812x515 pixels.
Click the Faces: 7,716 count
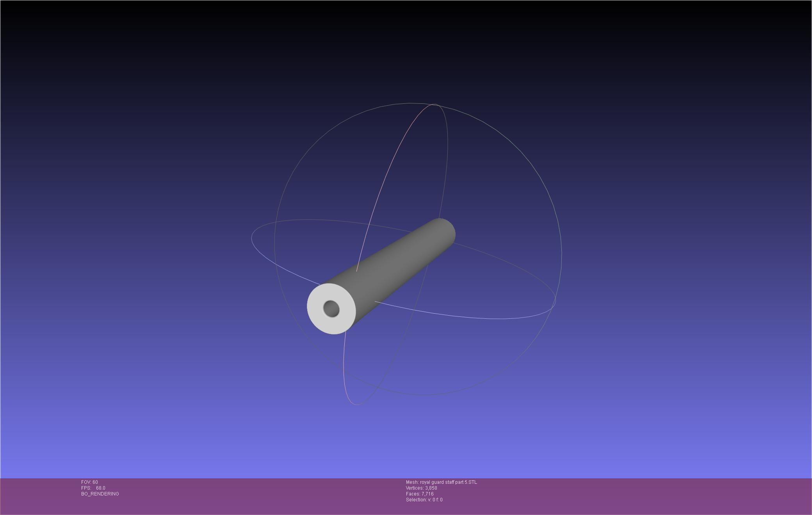click(x=420, y=494)
